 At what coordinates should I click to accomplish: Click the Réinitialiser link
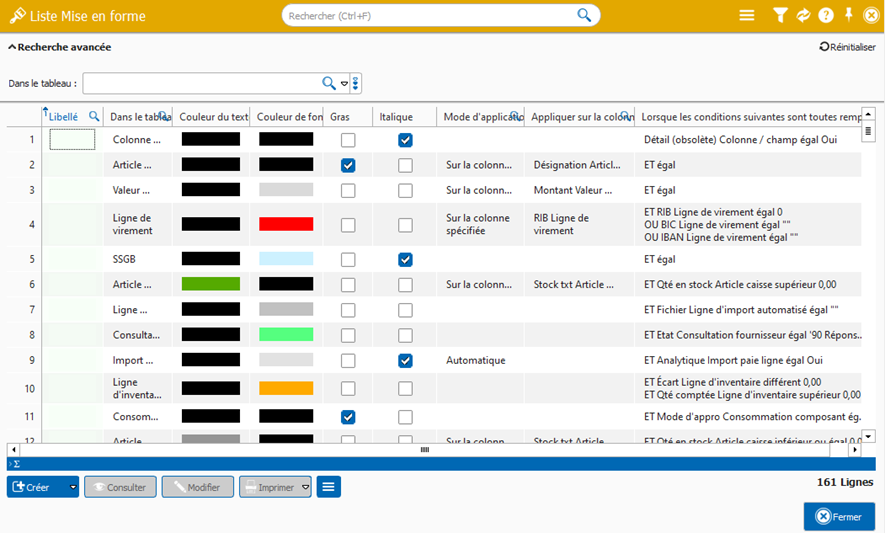[846, 47]
